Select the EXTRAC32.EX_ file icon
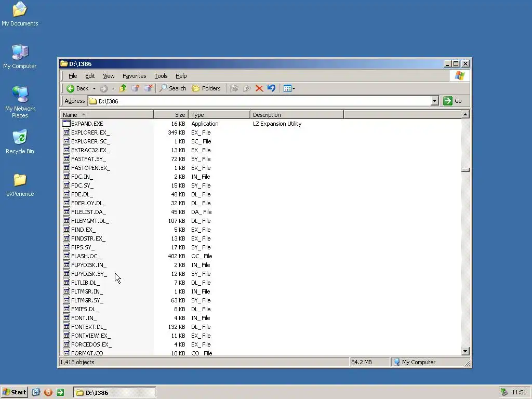This screenshot has width=532, height=399. 66,150
